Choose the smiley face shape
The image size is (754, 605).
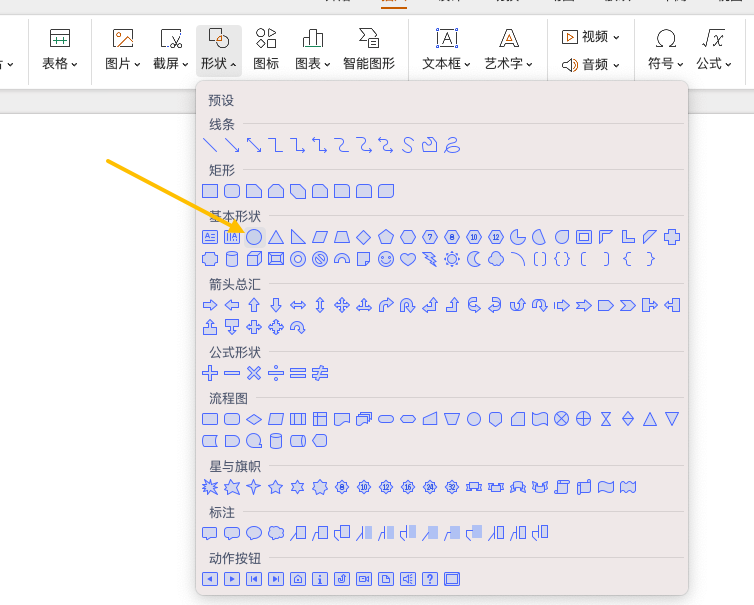click(386, 259)
